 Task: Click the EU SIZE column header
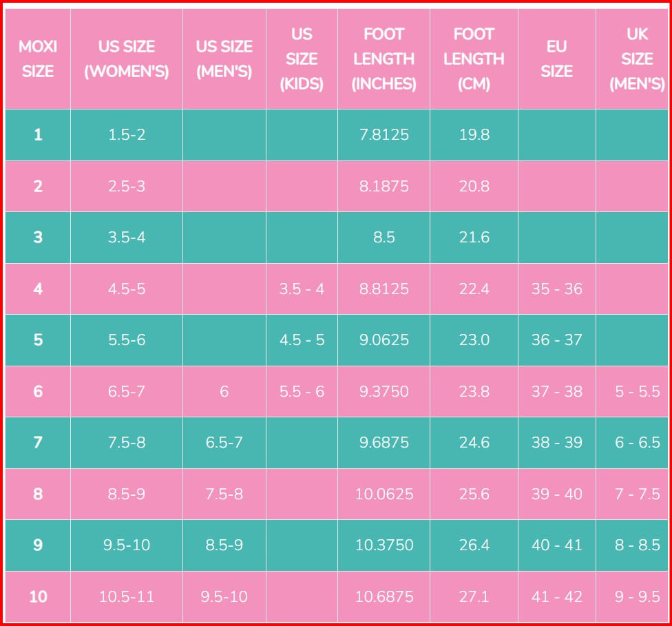[556, 59]
